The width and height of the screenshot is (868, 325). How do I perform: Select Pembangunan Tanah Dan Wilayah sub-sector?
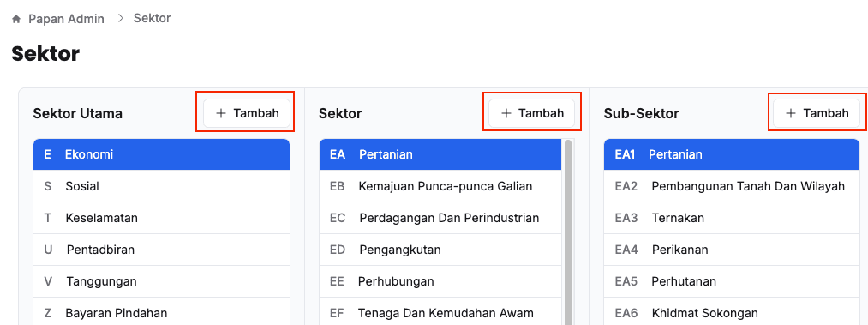tap(733, 186)
